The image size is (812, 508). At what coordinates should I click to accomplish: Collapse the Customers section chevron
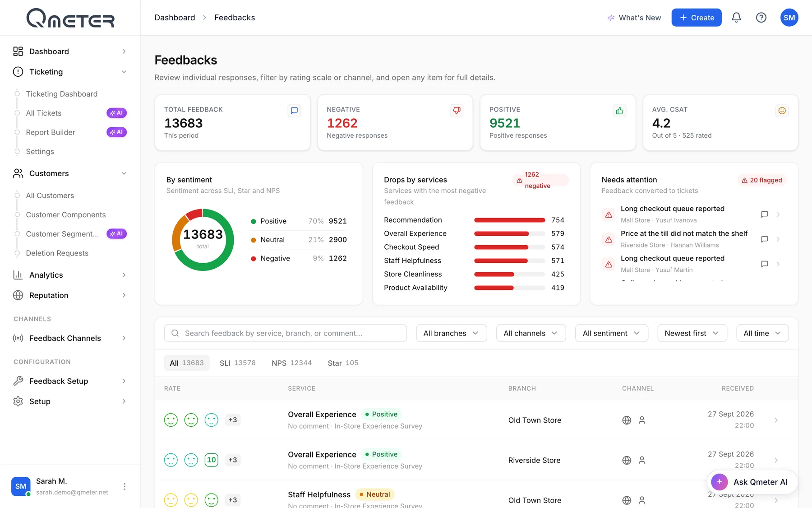point(124,173)
